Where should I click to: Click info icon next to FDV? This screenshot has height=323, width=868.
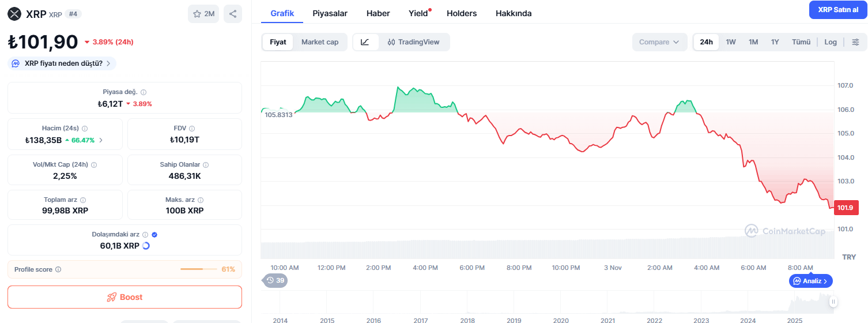192,129
